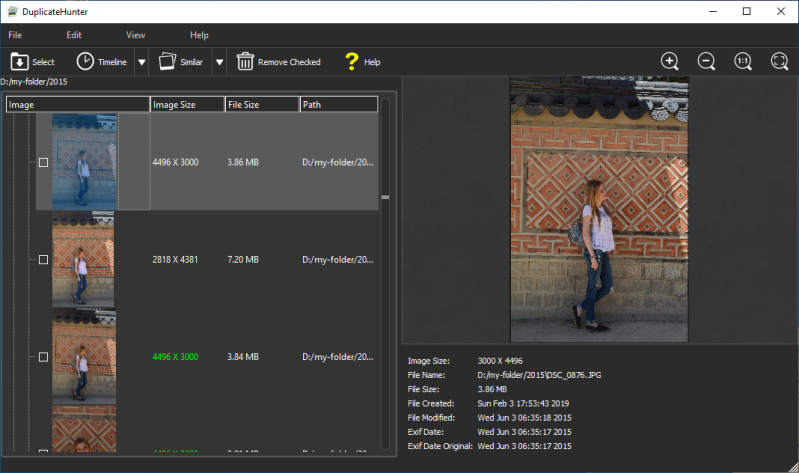This screenshot has width=799, height=473.
Task: Fit preview image to window
Action: pos(779,61)
